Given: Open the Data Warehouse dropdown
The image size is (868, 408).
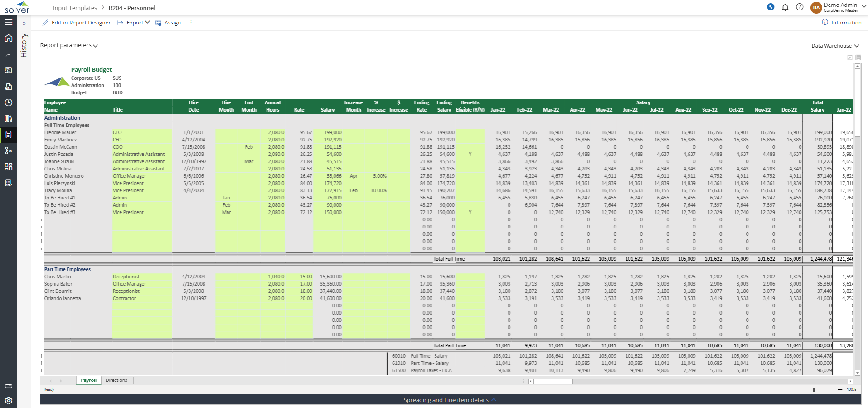Looking at the screenshot, I should coord(835,46).
